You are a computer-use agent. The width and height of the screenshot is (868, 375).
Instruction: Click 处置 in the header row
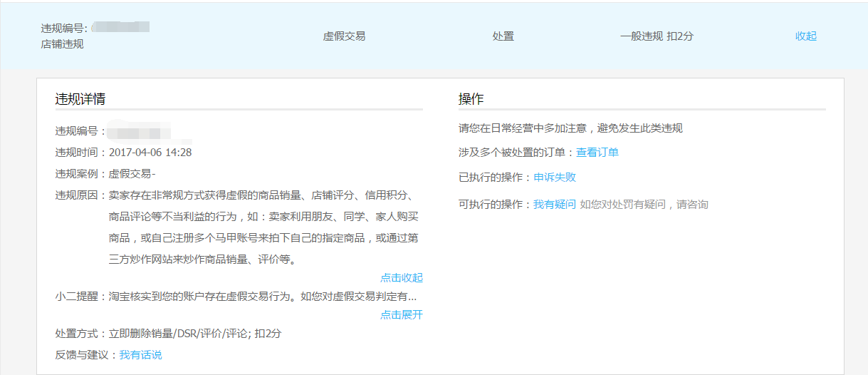point(503,36)
